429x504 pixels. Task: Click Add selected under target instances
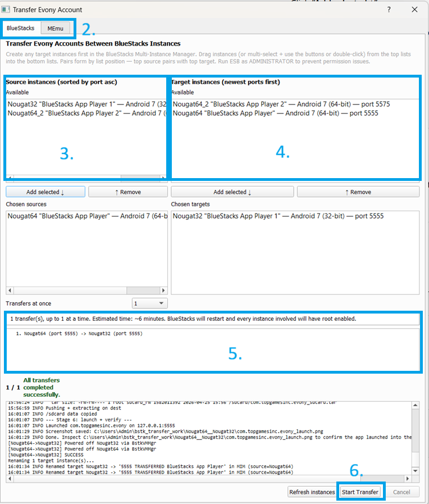click(x=232, y=192)
